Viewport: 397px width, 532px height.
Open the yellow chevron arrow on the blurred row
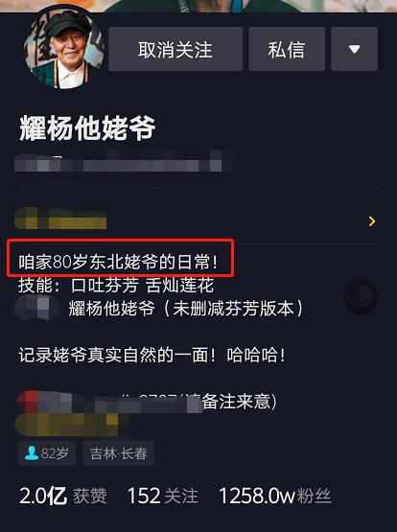click(372, 221)
